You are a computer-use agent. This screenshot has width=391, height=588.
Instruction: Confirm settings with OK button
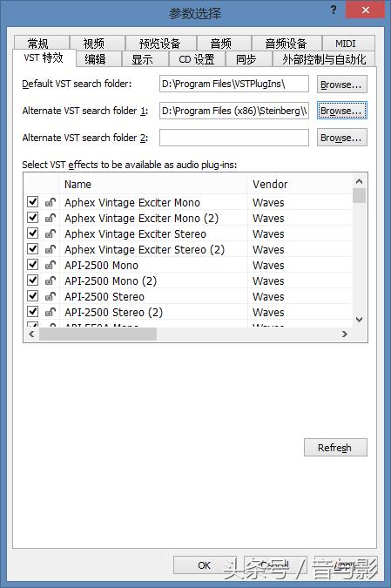coord(205,564)
